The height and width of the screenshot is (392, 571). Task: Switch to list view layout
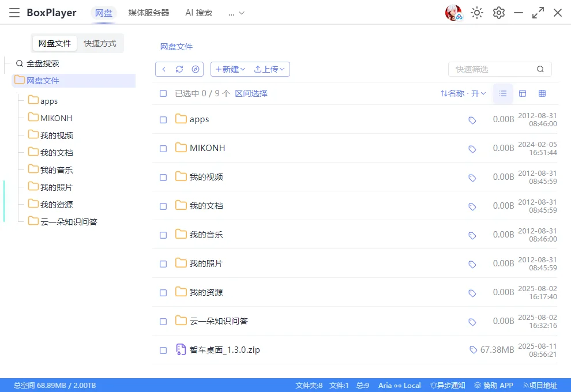503,93
